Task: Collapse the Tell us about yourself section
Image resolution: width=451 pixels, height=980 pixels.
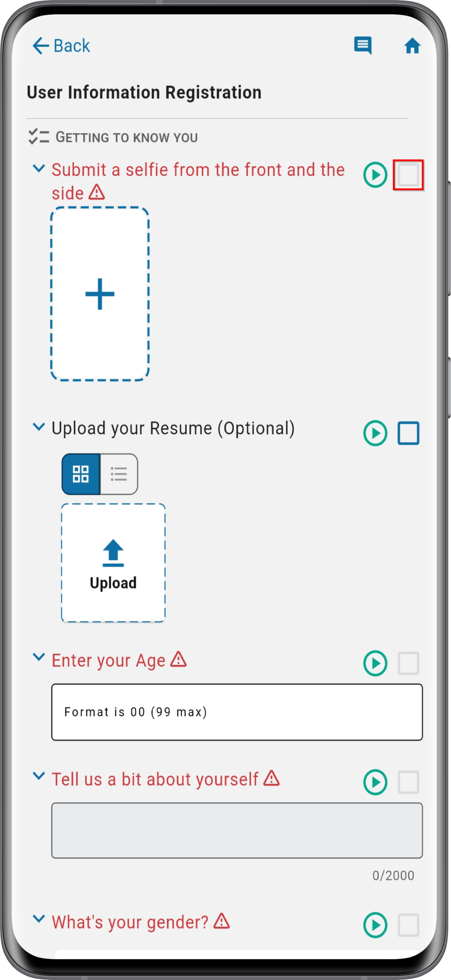Action: 39,776
